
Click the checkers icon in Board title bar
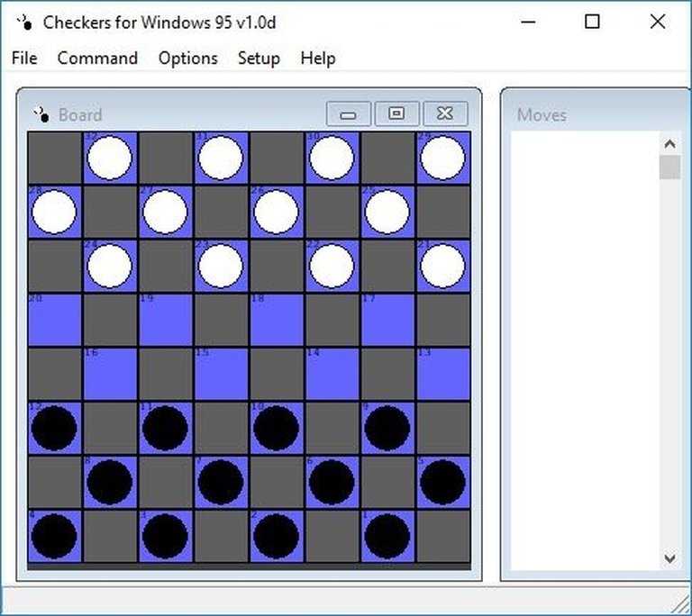point(41,114)
